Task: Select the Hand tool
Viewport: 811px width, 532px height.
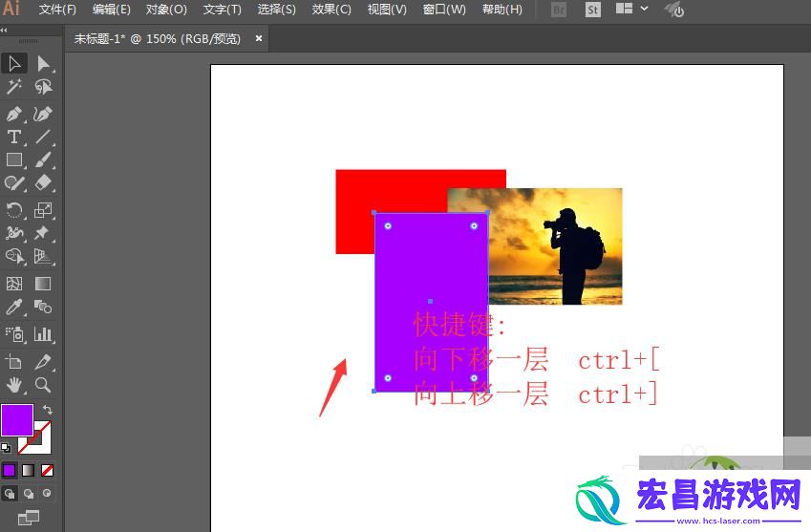Action: click(x=14, y=385)
